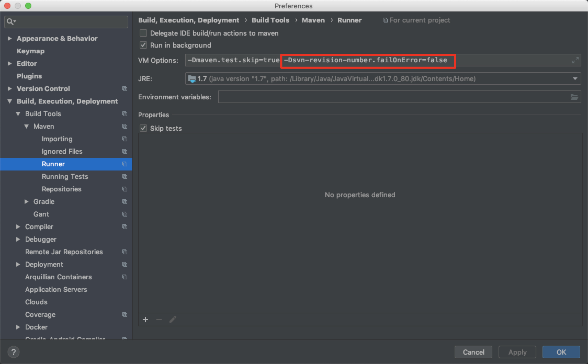The height and width of the screenshot is (364, 588).
Task: Open the JRE selection dropdown
Action: pos(574,78)
